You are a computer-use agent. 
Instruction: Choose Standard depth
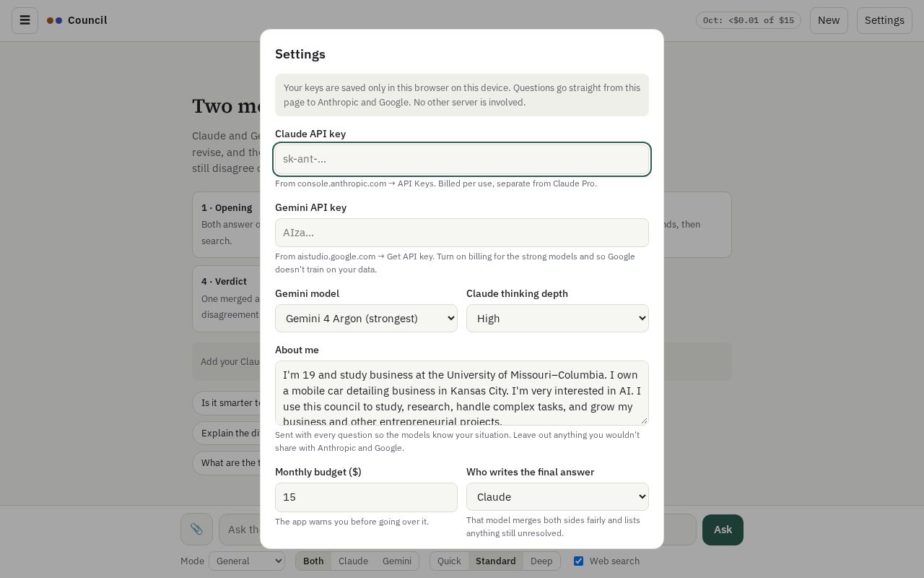click(x=496, y=561)
